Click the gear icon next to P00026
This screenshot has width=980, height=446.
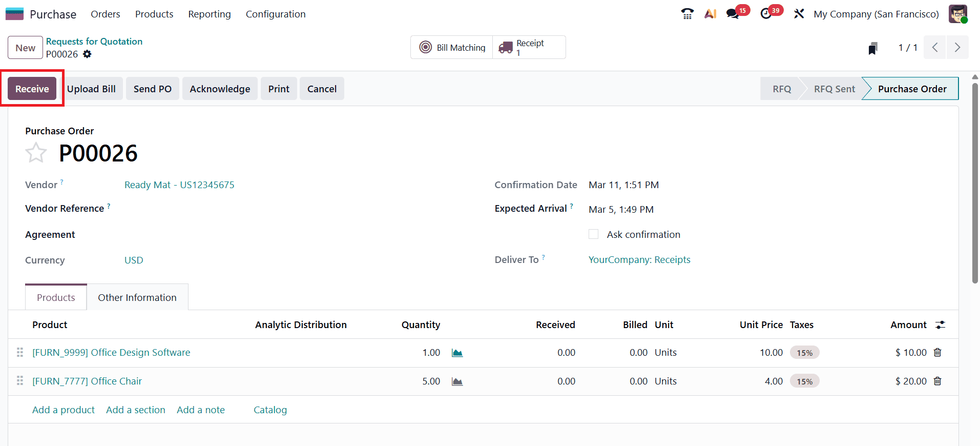[87, 54]
